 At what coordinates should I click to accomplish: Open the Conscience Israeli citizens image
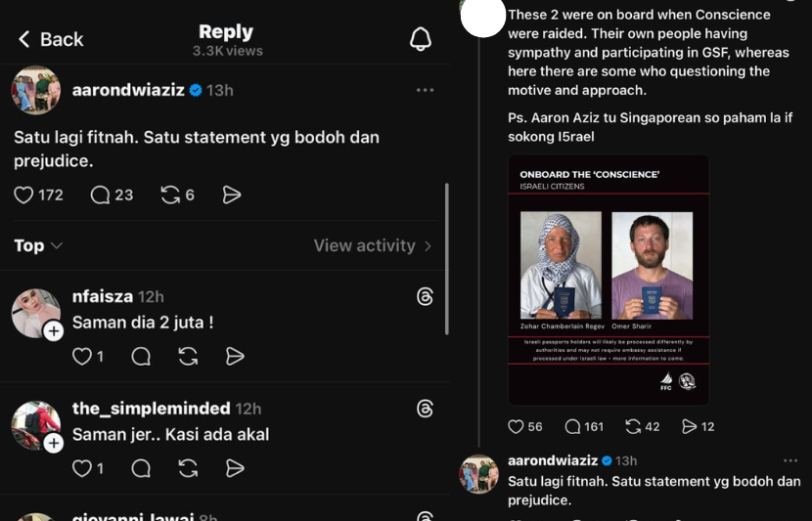tap(608, 280)
